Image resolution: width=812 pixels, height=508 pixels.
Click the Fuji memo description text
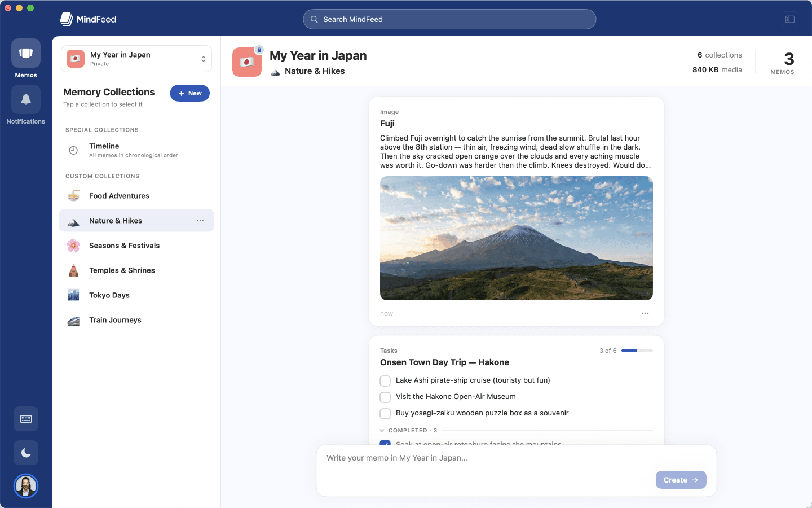point(515,151)
